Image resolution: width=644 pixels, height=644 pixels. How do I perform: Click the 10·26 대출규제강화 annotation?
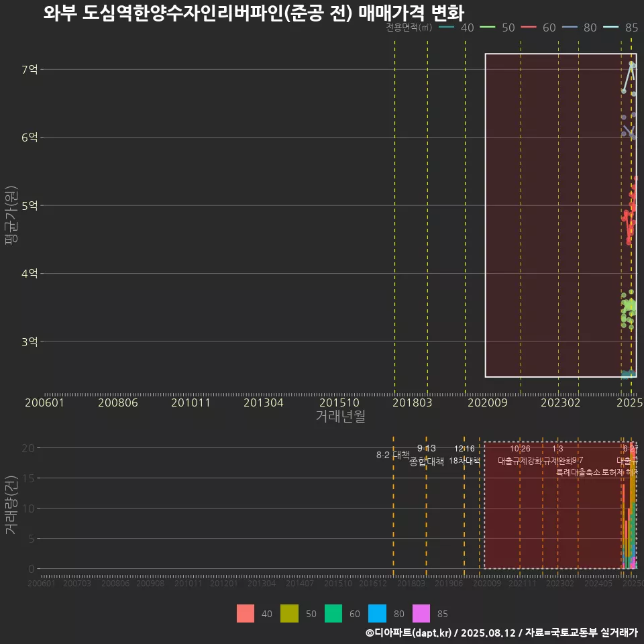520,455
